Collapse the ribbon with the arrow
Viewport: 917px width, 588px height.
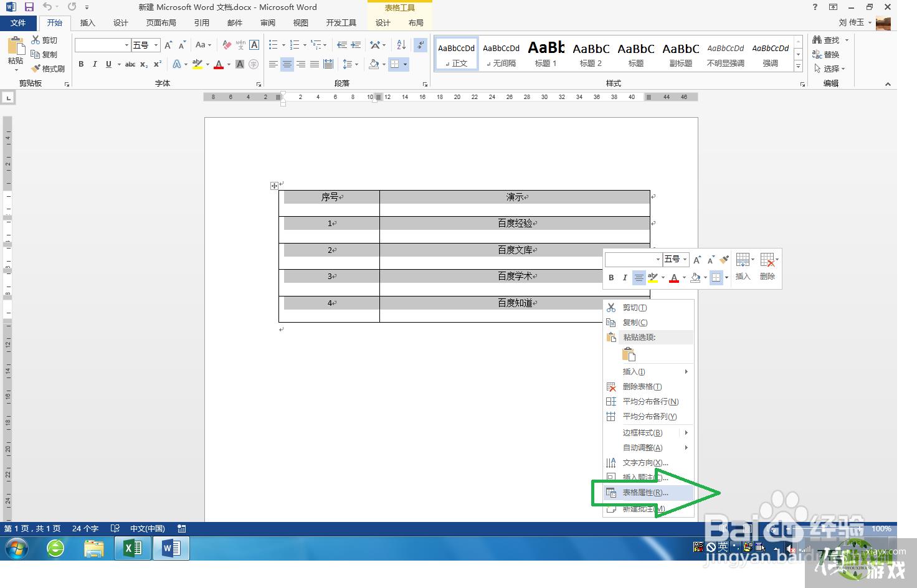pos(888,84)
